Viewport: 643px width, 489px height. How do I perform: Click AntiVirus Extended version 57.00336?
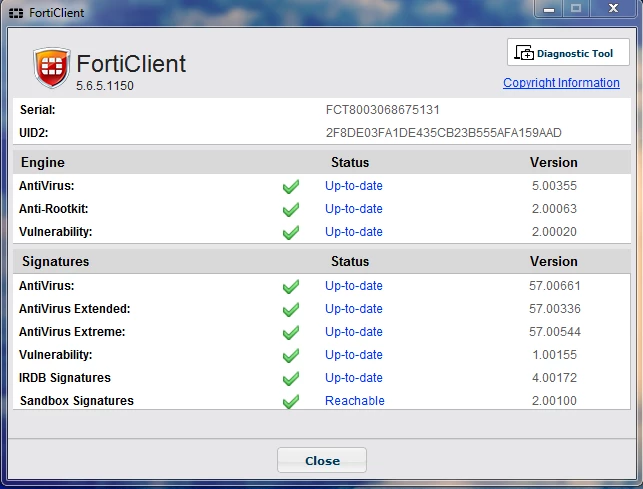[x=555, y=308]
